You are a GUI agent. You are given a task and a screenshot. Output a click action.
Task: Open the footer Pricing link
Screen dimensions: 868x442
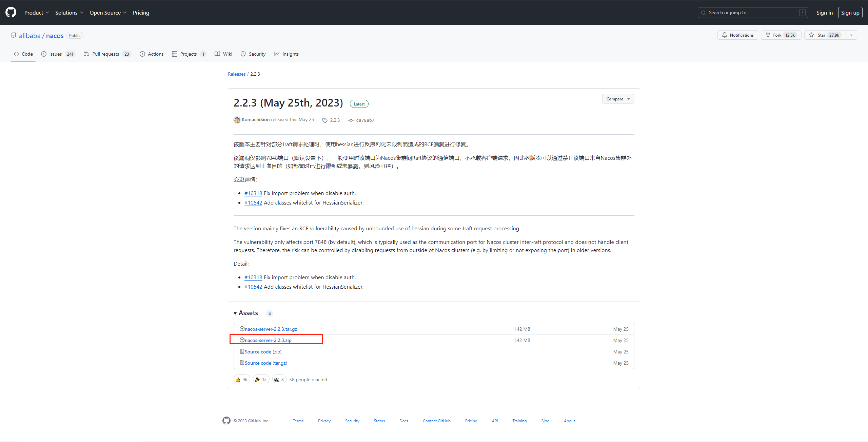pyautogui.click(x=471, y=421)
